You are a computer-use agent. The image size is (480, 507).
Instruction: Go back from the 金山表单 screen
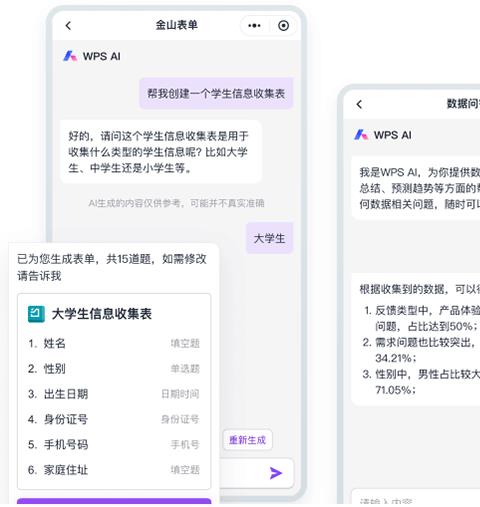(68, 26)
